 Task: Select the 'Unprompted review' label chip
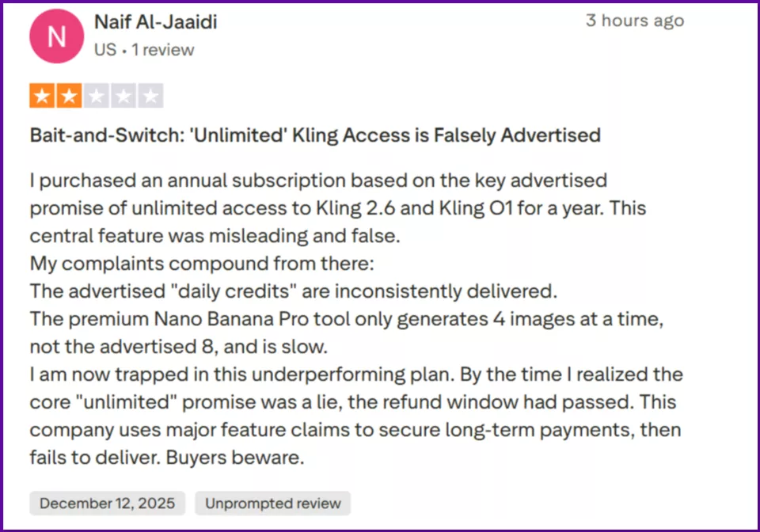coord(272,503)
